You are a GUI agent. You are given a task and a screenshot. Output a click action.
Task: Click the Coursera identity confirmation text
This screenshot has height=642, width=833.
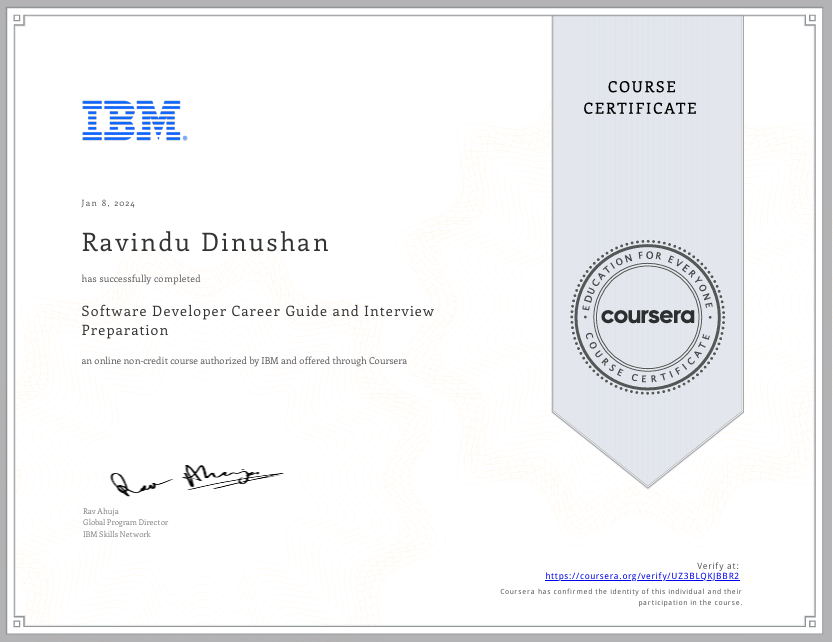620,596
